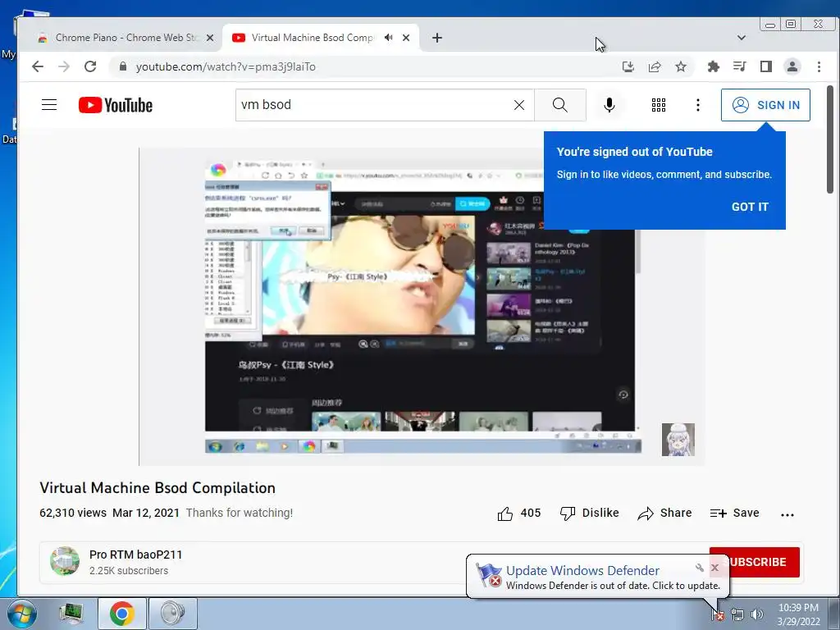This screenshot has height=630, width=840.
Task: Open a new tab with plus button
Action: coord(437,38)
